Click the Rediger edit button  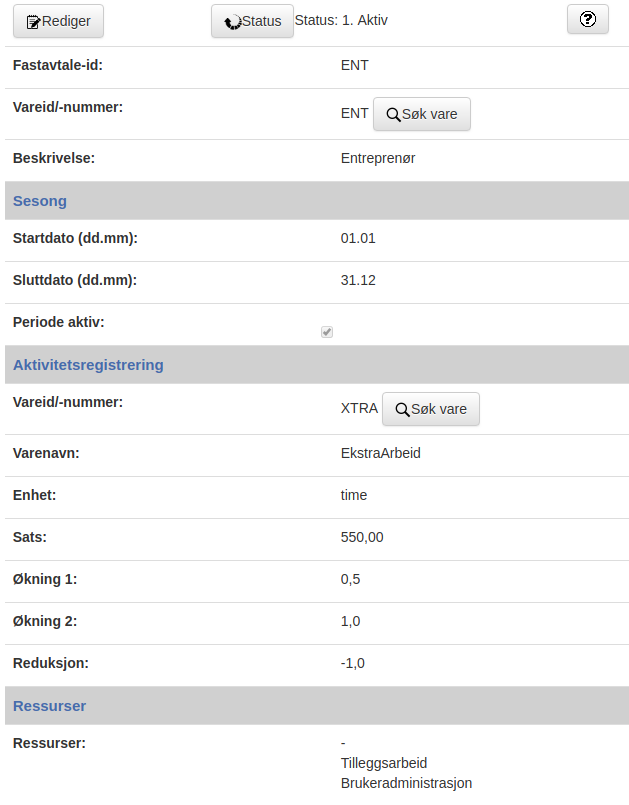point(58,21)
